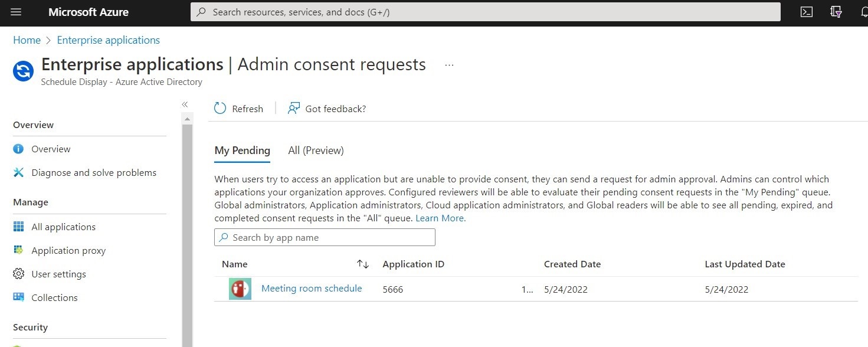Click the User settings gear icon
Image resolution: width=868 pixels, height=347 pixels.
(x=19, y=274)
